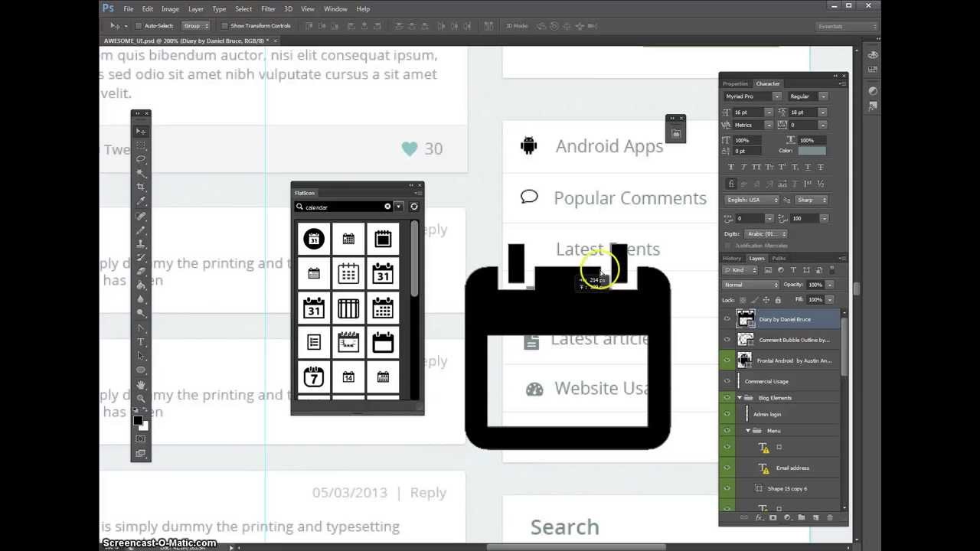Toggle visibility of the Blog Elements group
This screenshot has height=551, width=980.
727,397
